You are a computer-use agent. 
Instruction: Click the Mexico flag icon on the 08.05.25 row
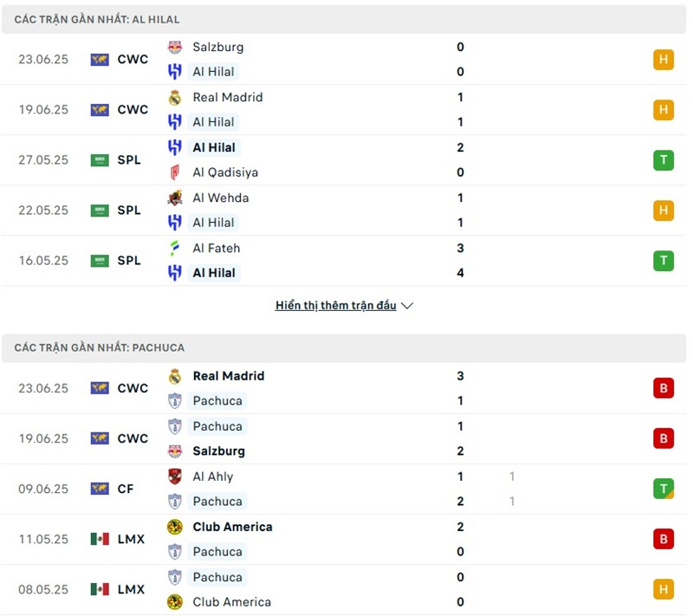tap(100, 589)
